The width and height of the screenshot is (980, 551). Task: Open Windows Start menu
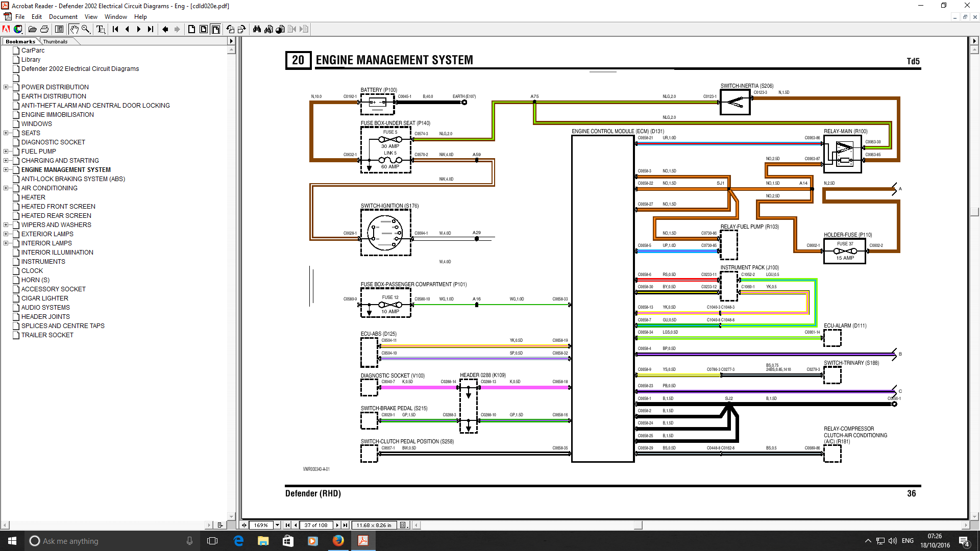tap(12, 541)
